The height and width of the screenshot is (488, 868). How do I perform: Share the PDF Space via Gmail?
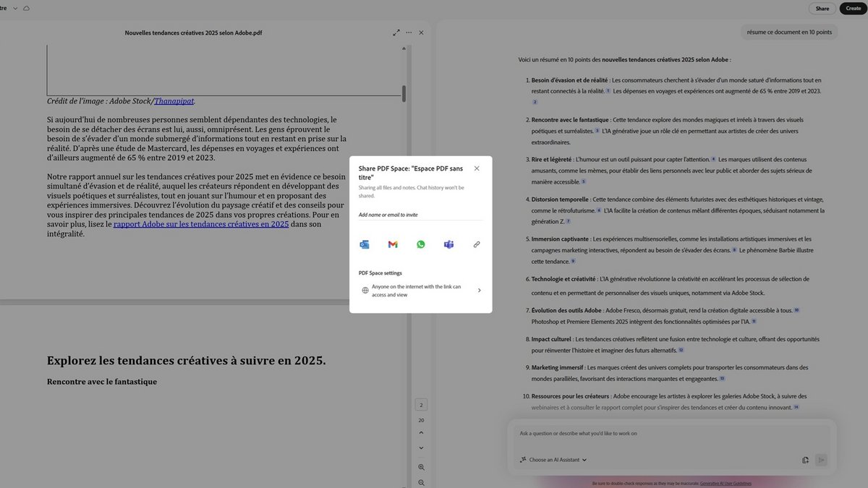[x=393, y=244]
